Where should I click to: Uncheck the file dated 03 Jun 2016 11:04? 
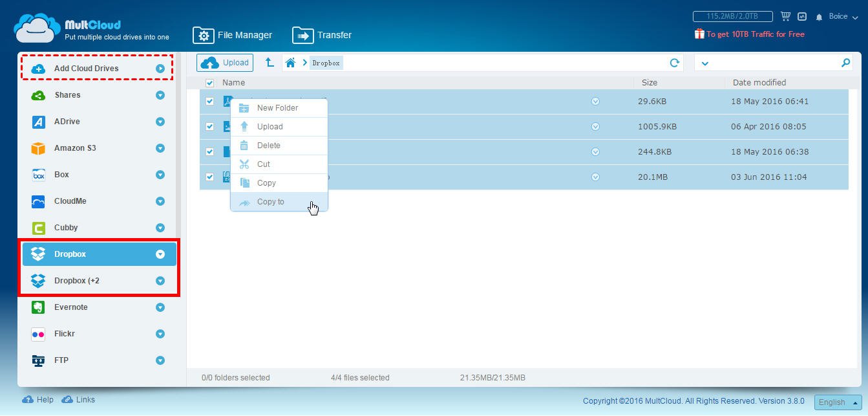209,177
